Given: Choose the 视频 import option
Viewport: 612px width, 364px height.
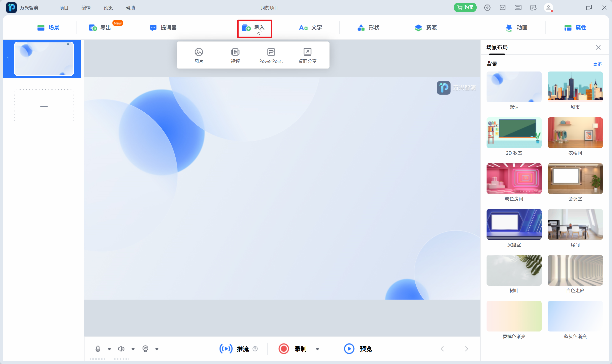Looking at the screenshot, I should [x=235, y=55].
